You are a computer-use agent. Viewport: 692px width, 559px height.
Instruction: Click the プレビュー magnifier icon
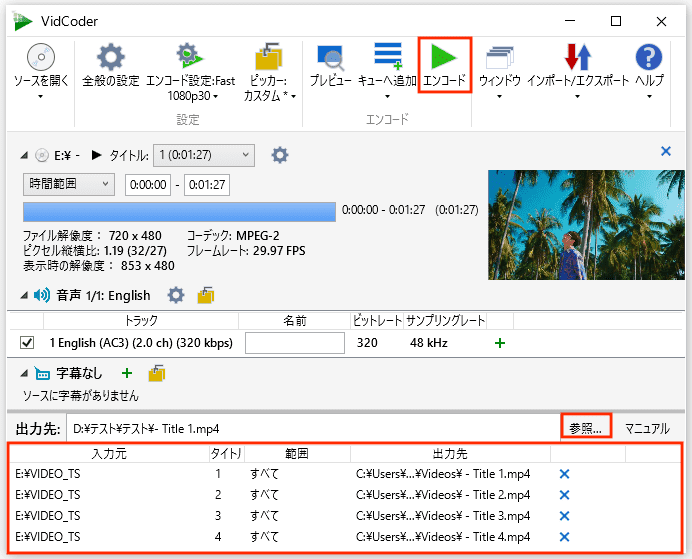pos(330,57)
